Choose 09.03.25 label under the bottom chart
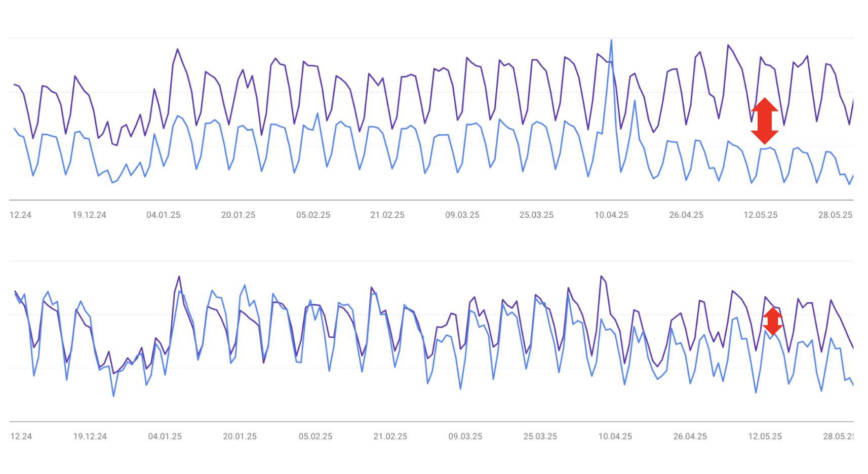 point(465,436)
